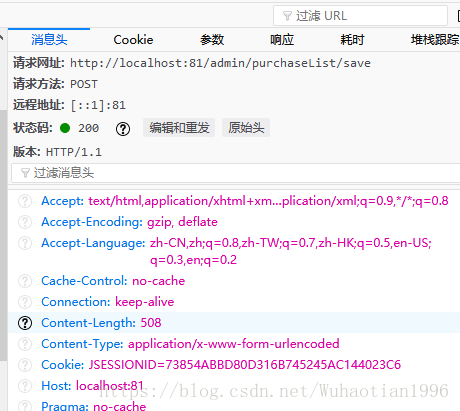Open the 堆栈跟踪 tab
460x411 pixels.
click(x=435, y=40)
